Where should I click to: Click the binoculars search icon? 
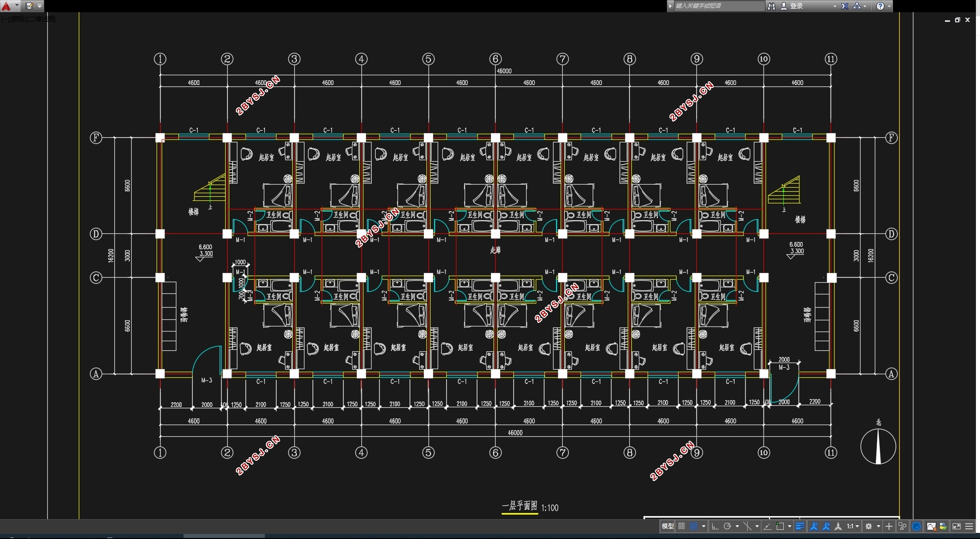[x=772, y=6]
